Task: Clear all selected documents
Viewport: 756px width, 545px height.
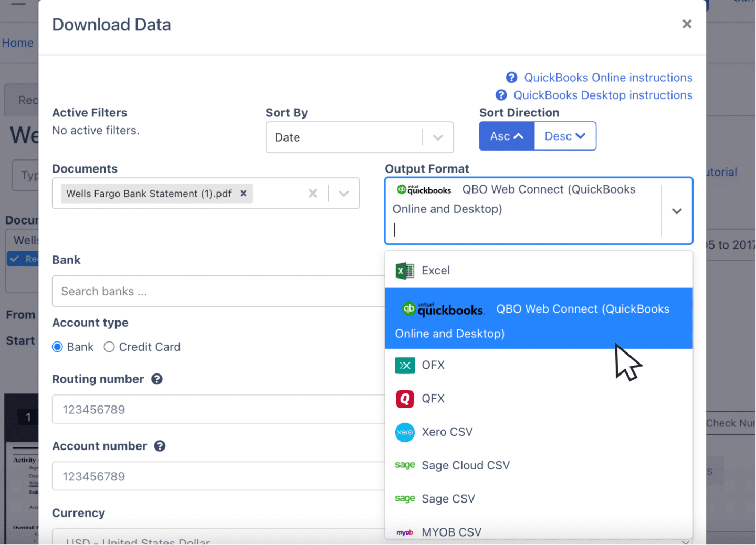Action: click(x=313, y=194)
